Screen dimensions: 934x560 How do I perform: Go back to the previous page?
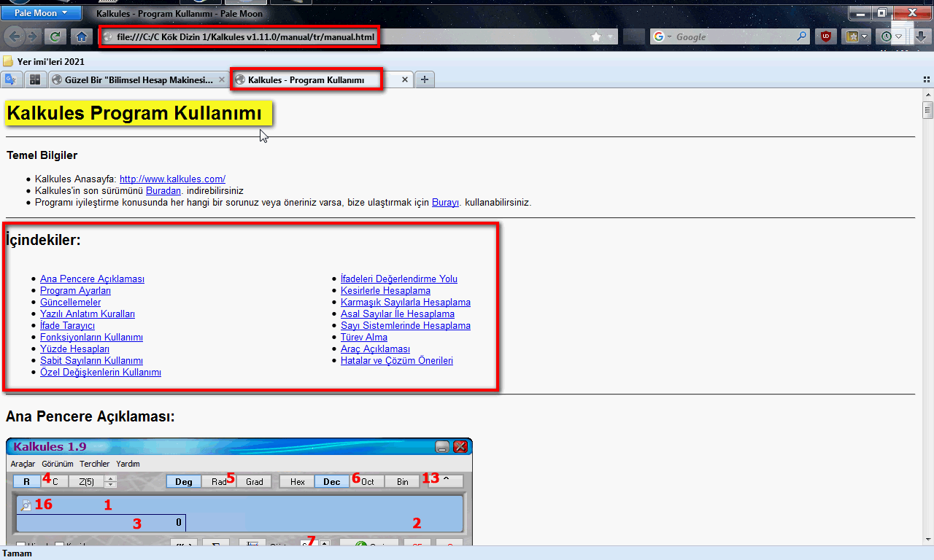click(x=16, y=36)
